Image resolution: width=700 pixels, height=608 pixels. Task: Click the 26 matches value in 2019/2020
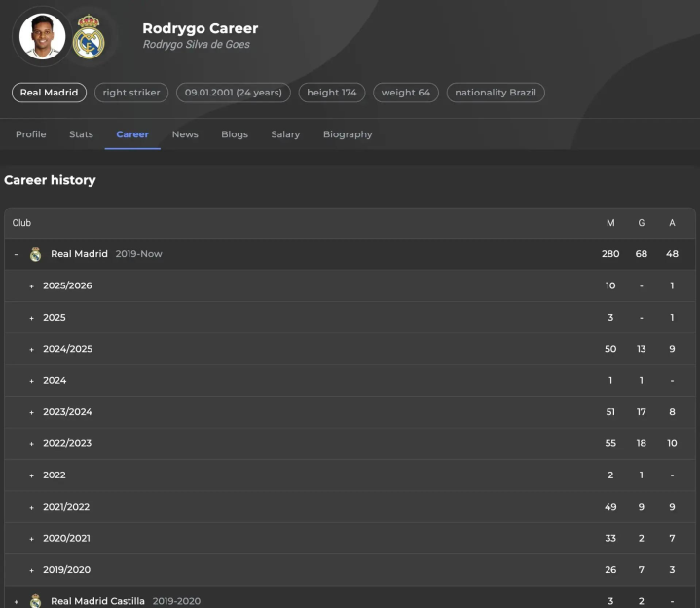click(x=610, y=570)
